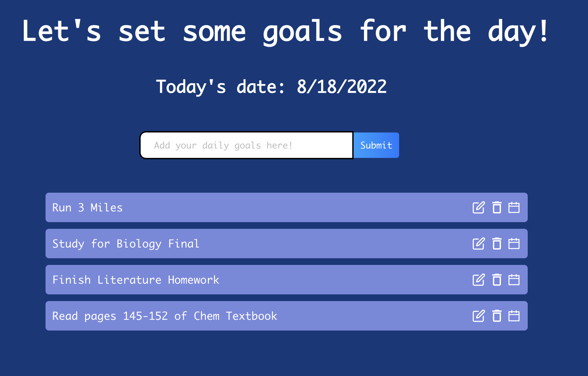Click the Submit button
The height and width of the screenshot is (376, 588).
point(376,145)
